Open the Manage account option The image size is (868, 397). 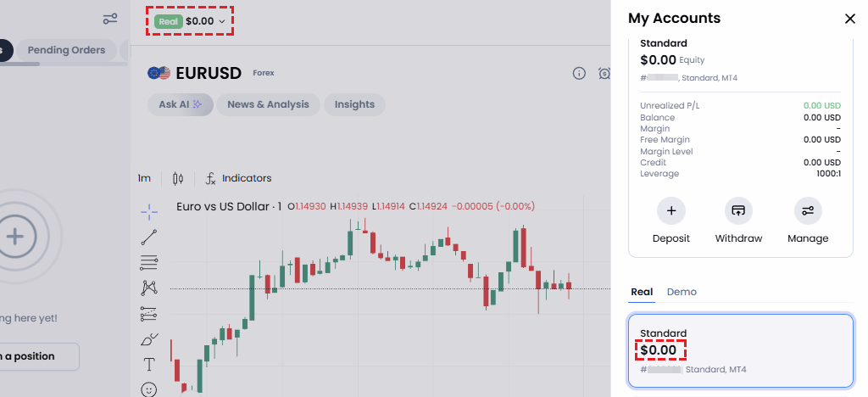808,221
